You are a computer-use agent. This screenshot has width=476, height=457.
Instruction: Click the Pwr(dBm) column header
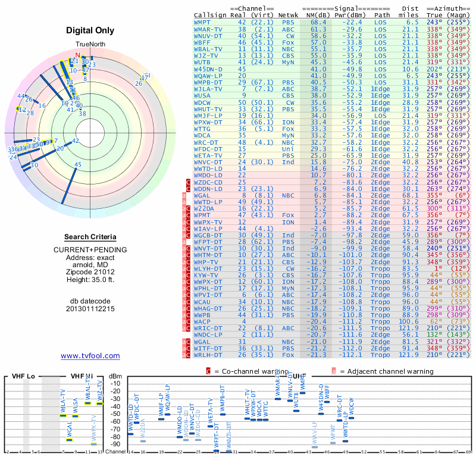pos(350,15)
